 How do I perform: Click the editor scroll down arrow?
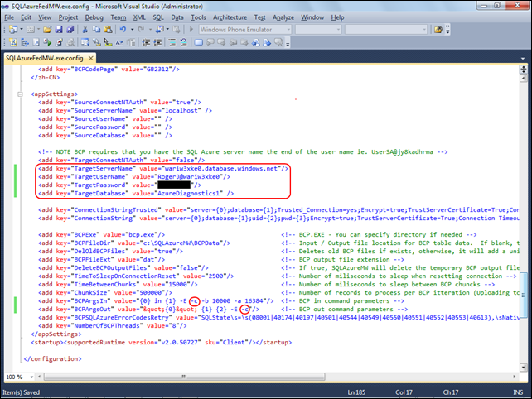coord(523,368)
